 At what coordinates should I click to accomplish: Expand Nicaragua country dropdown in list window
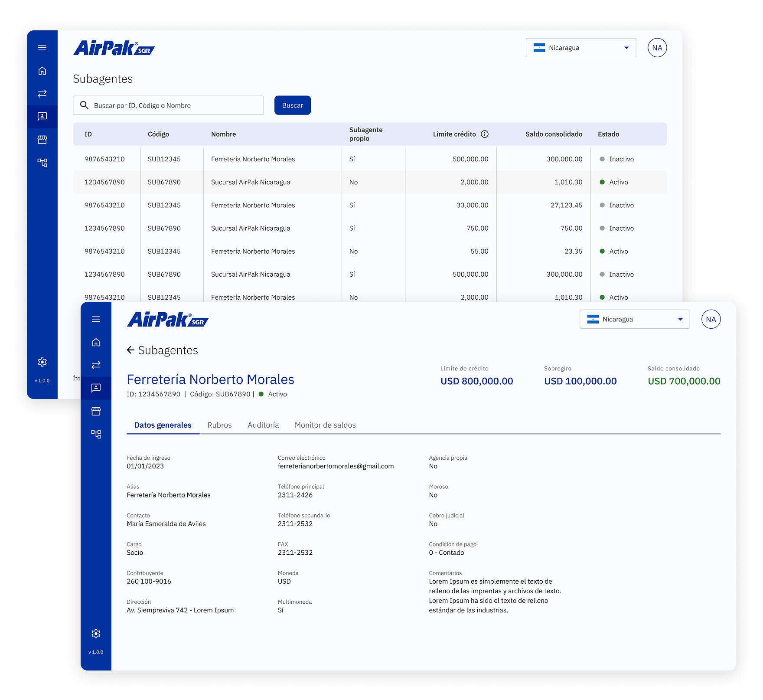(580, 48)
